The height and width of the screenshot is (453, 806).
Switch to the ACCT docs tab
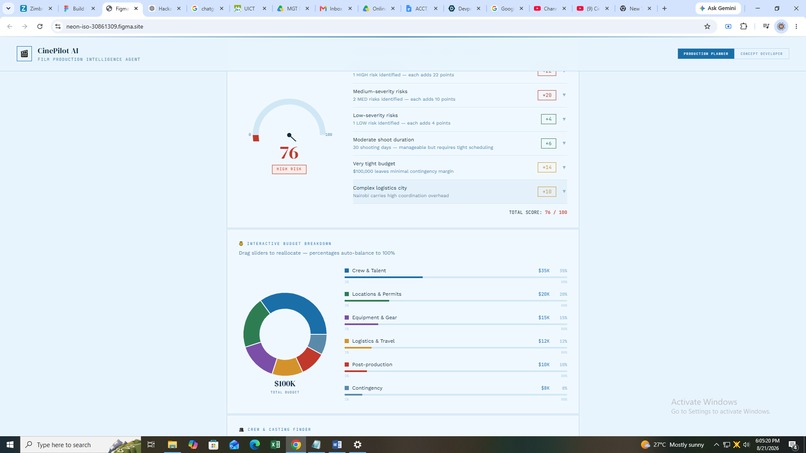point(421,8)
